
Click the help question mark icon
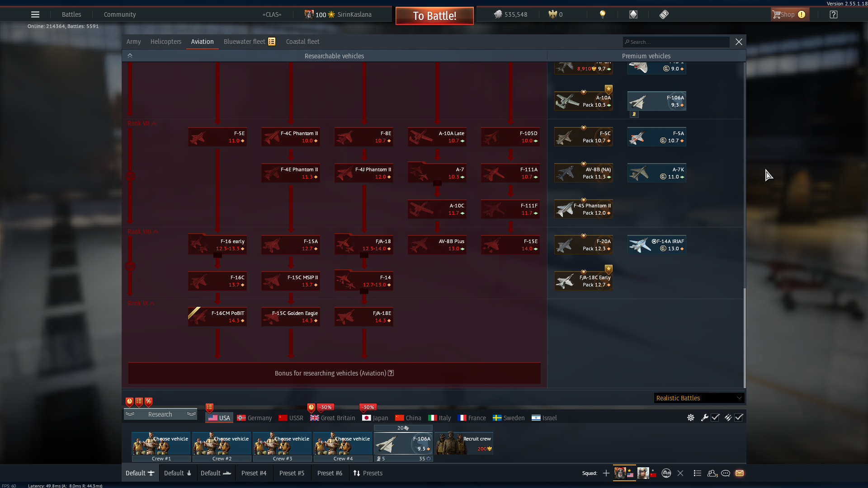coord(834,14)
